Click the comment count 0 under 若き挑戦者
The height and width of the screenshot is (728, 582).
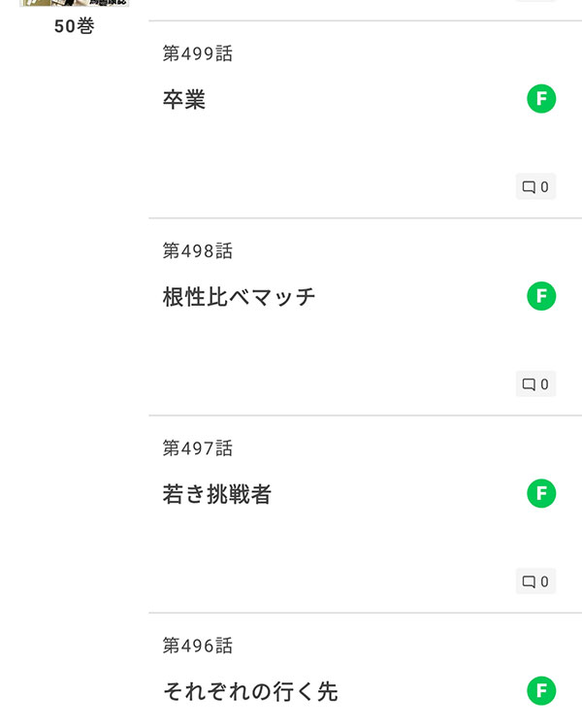point(544,581)
